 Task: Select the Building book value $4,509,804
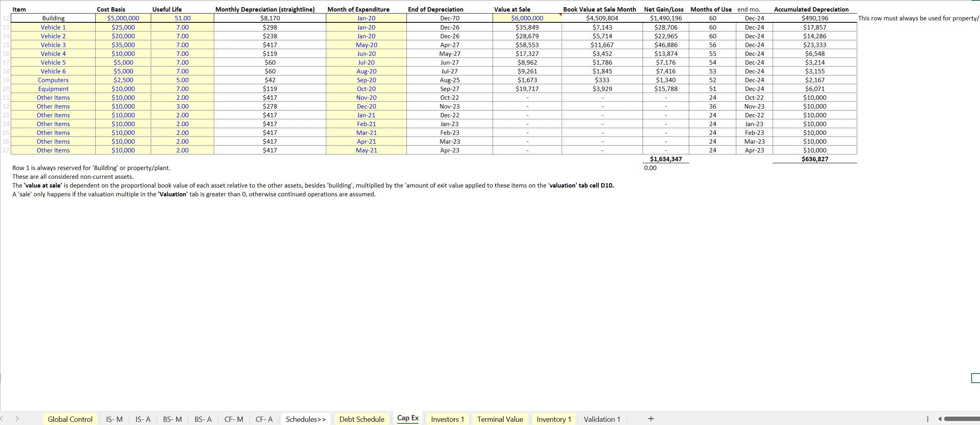tap(602, 18)
